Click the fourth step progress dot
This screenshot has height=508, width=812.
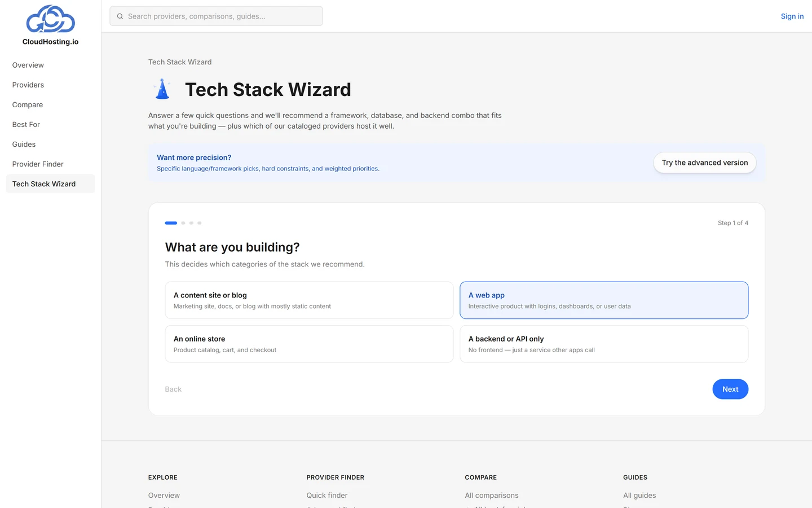(200, 223)
